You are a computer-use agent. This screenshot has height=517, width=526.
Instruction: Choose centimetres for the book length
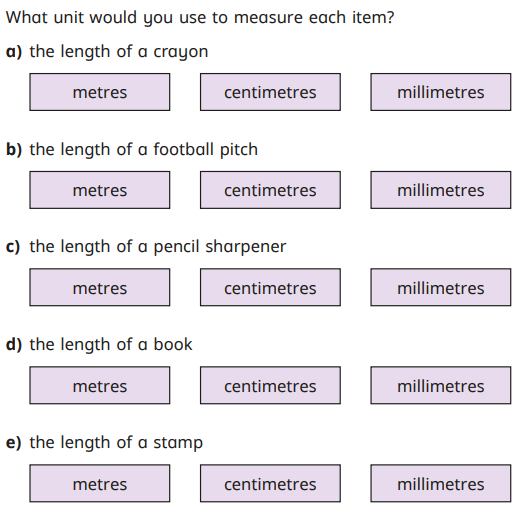270,385
